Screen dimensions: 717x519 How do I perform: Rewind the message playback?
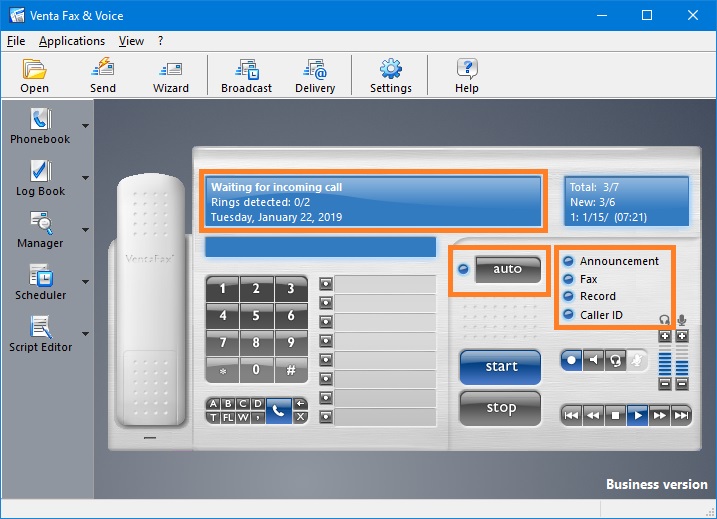pyautogui.click(x=594, y=415)
